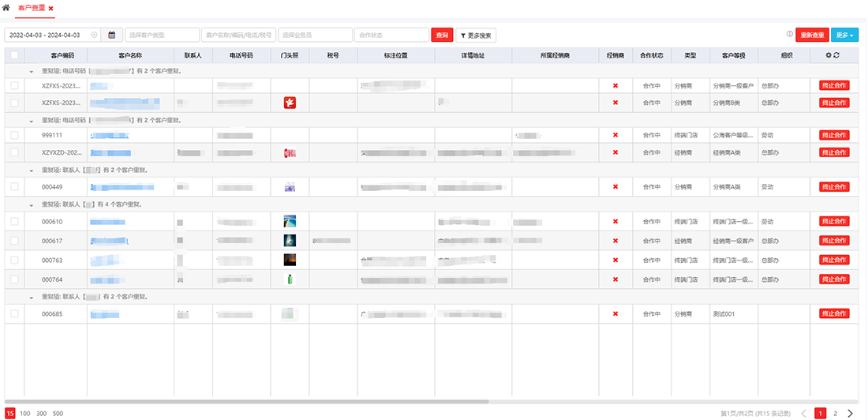Viewport: 868px width, 420px height.
Task: Click the info icon beside 重新查重
Action: [789, 35]
